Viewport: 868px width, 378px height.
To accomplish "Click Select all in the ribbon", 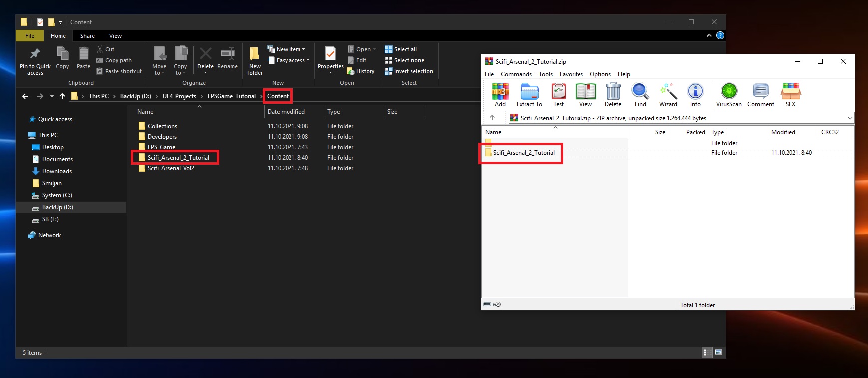I will coord(405,49).
